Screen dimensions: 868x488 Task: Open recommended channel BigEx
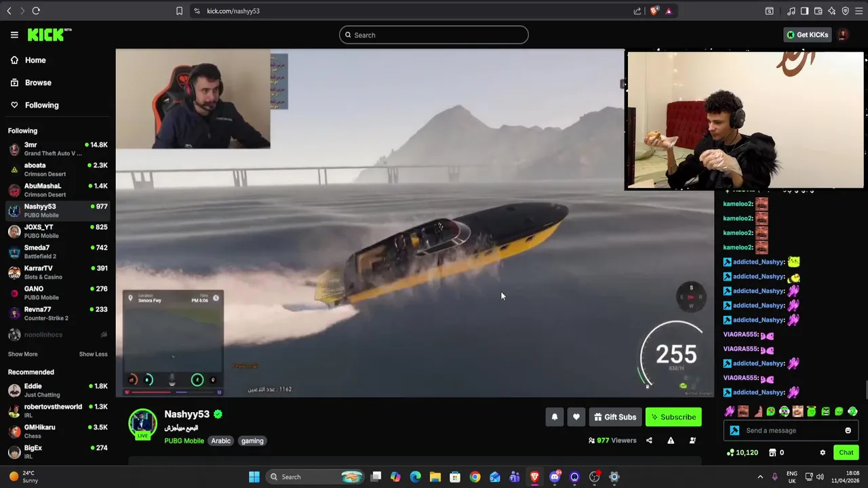(57, 452)
